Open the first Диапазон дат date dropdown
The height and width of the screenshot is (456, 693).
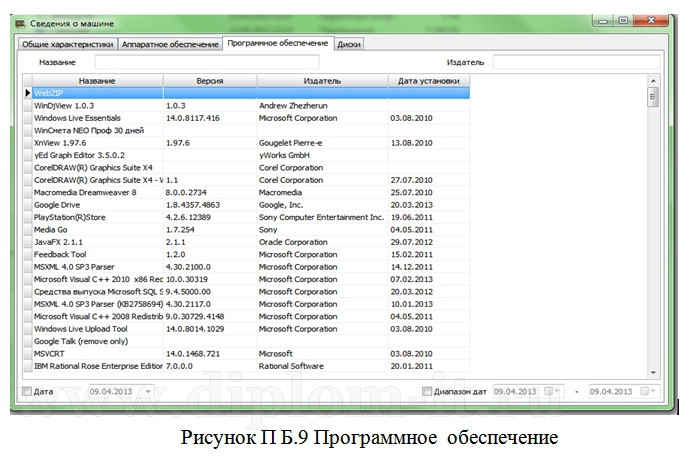tap(552, 391)
